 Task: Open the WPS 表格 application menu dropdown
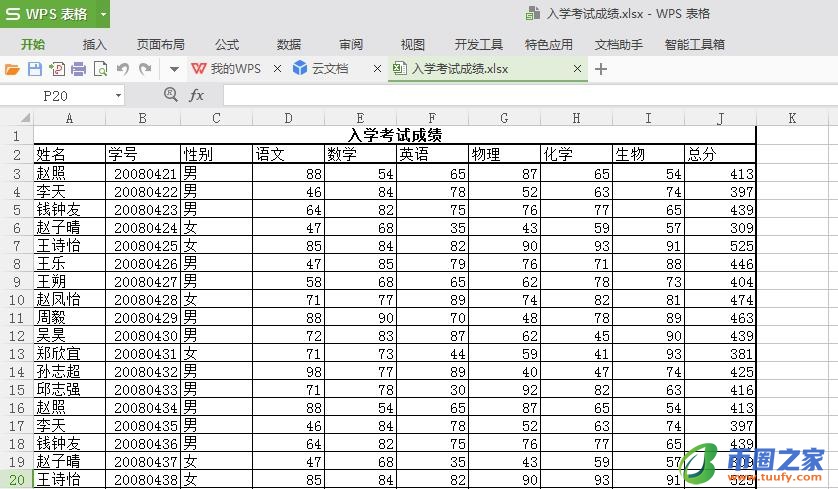pos(103,14)
